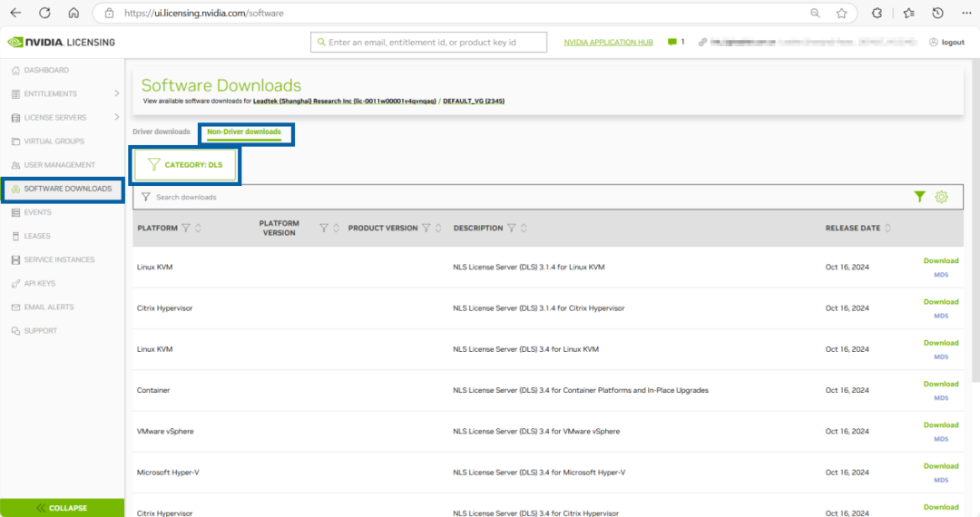Screen dimensions: 980x517
Task: Go back with the browser back arrow
Action: [15, 13]
